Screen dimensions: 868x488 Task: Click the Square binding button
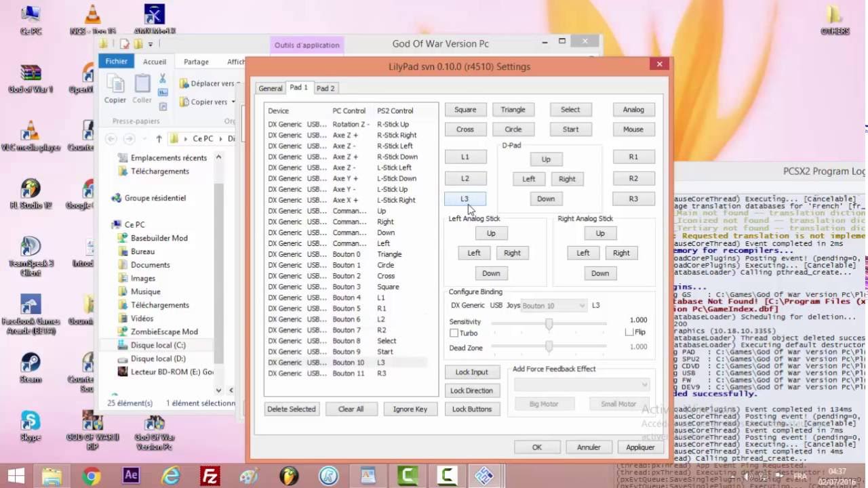coord(465,109)
